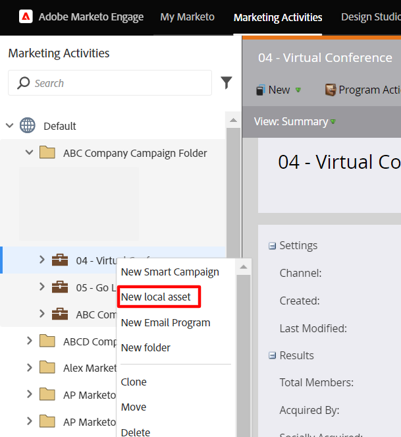Select the Default workspace label

(60, 126)
